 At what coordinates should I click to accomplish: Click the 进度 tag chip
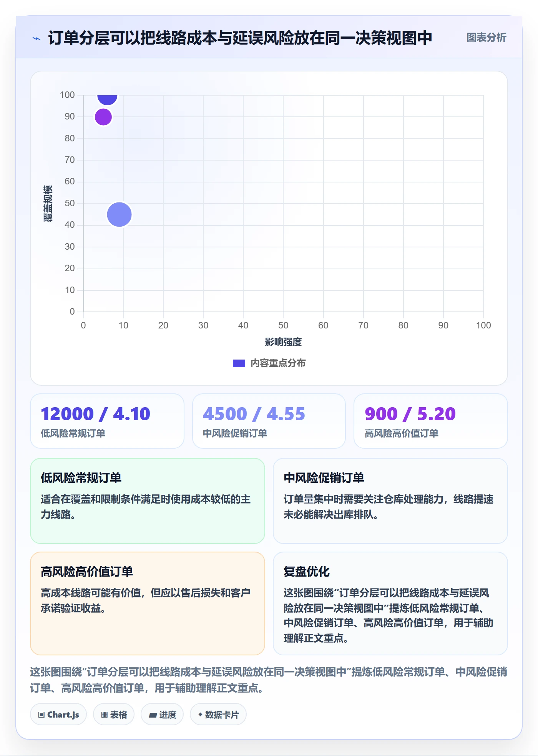coord(162,715)
